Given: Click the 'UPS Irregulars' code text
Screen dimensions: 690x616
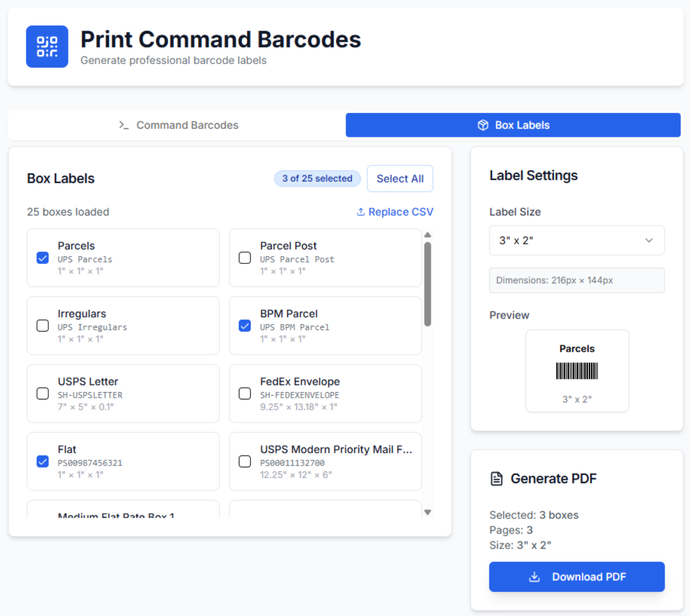Looking at the screenshot, I should point(92,327).
